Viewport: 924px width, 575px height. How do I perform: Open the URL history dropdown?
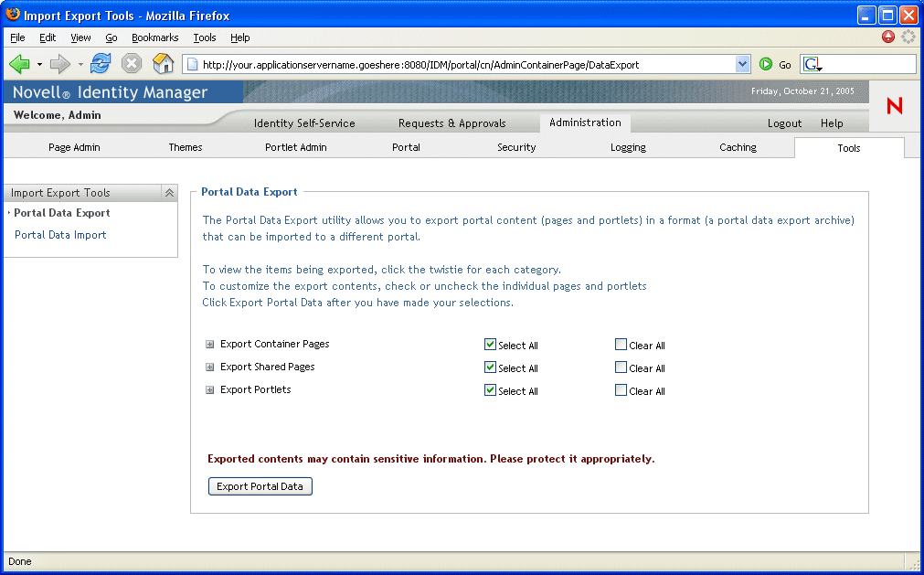tap(742, 64)
